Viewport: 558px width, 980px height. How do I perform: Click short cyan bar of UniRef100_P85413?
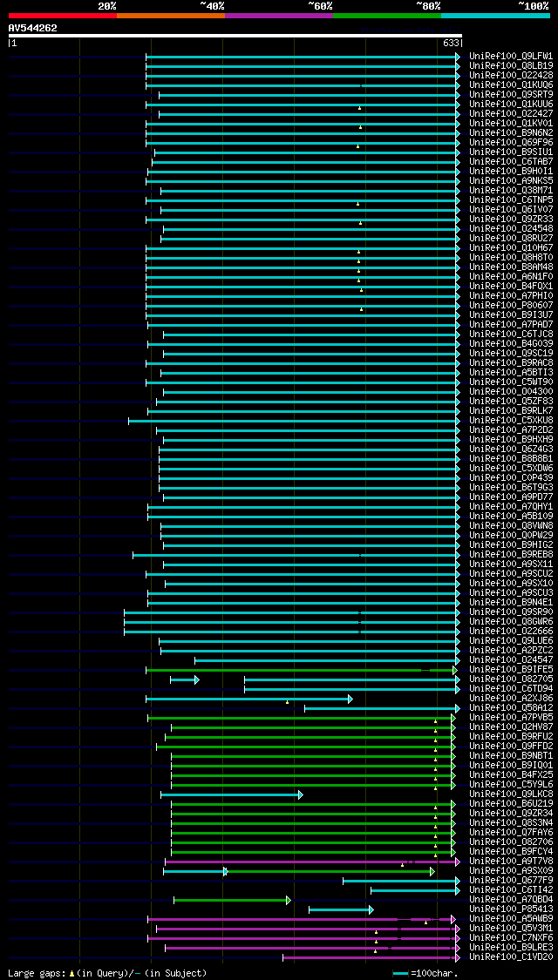341,909
